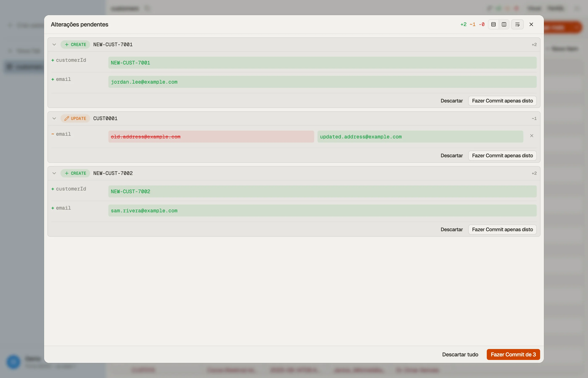Click the +2 additions counter in header

(x=463, y=24)
